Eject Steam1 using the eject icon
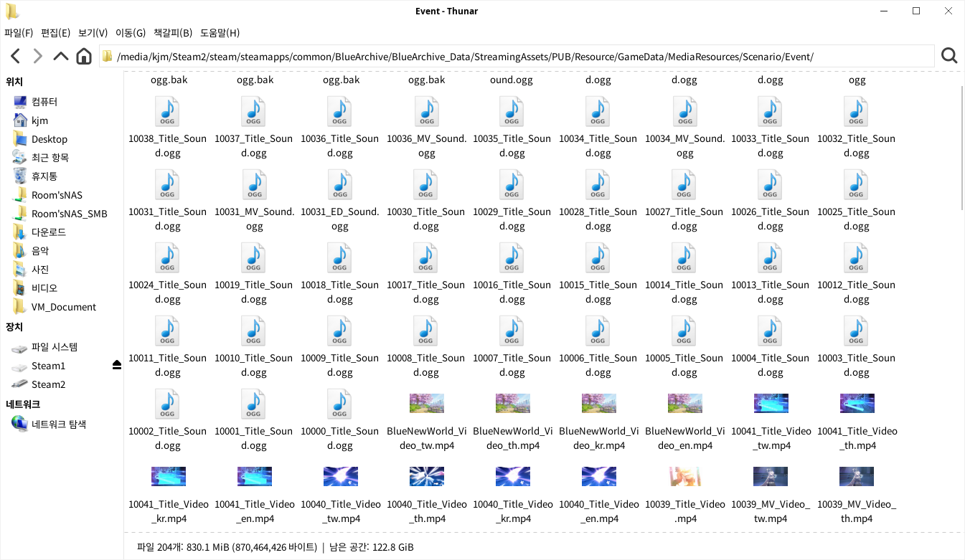Screen dimensions: 965x560 coord(117,366)
